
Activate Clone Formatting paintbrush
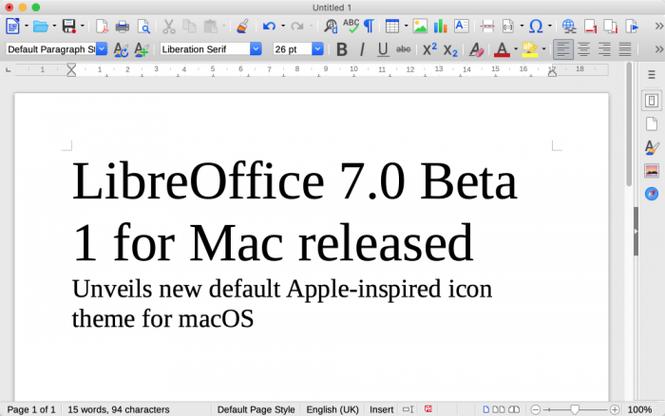tap(242, 26)
